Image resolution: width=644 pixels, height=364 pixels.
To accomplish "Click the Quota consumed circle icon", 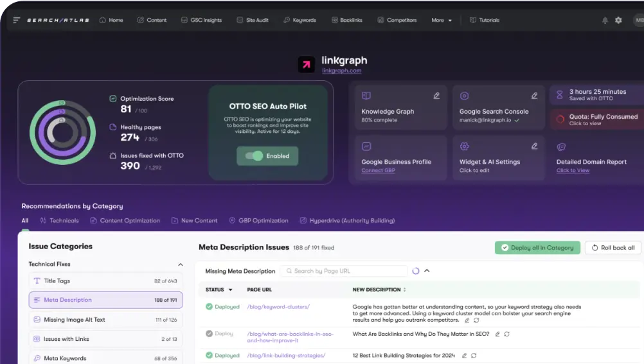I will coord(560,119).
